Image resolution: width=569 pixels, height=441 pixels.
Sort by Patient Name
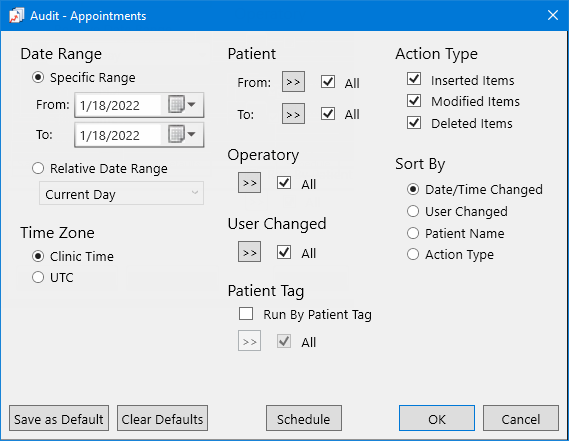pos(413,233)
